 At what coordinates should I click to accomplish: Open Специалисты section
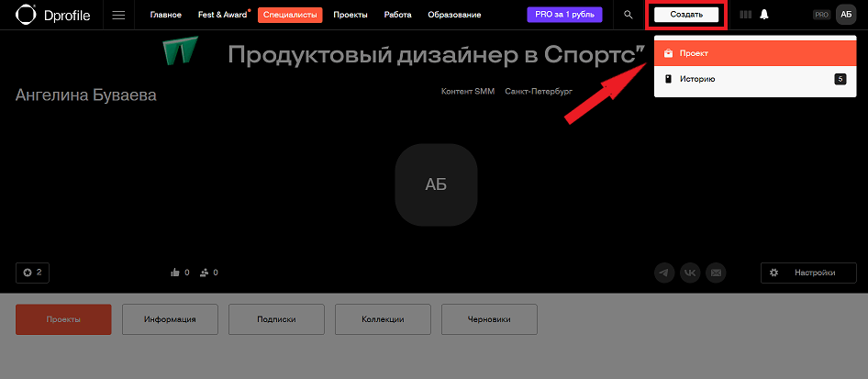tap(290, 15)
